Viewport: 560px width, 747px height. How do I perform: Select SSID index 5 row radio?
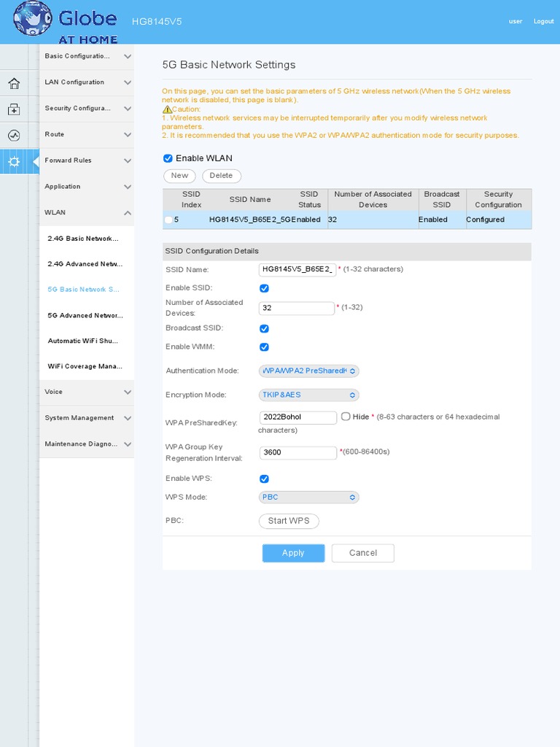168,220
